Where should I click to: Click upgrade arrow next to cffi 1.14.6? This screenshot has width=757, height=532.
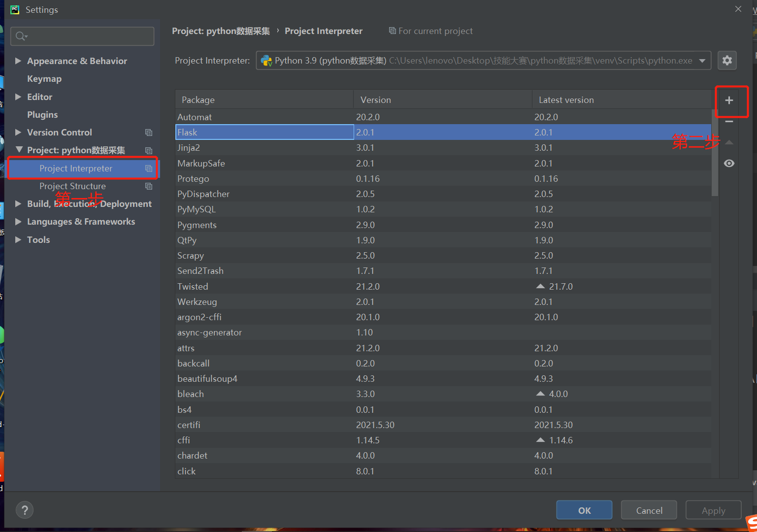(540, 440)
